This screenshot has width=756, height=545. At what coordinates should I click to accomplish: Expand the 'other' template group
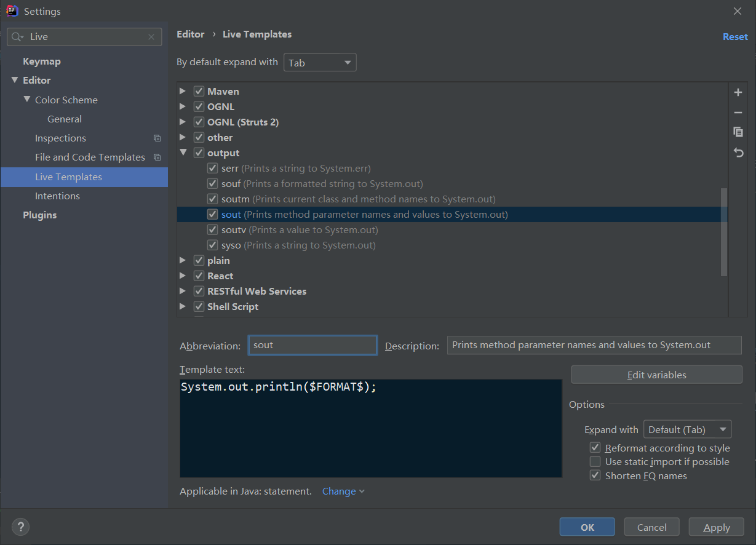tap(183, 137)
